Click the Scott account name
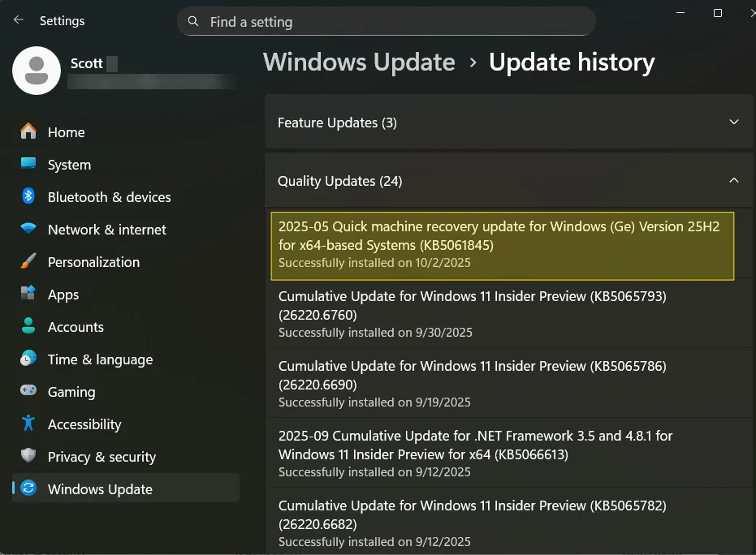Viewport: 756px width, 555px height. point(86,63)
